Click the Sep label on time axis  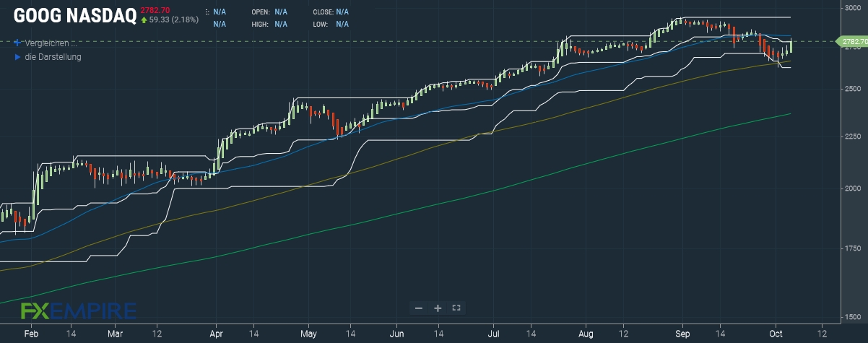[683, 334]
